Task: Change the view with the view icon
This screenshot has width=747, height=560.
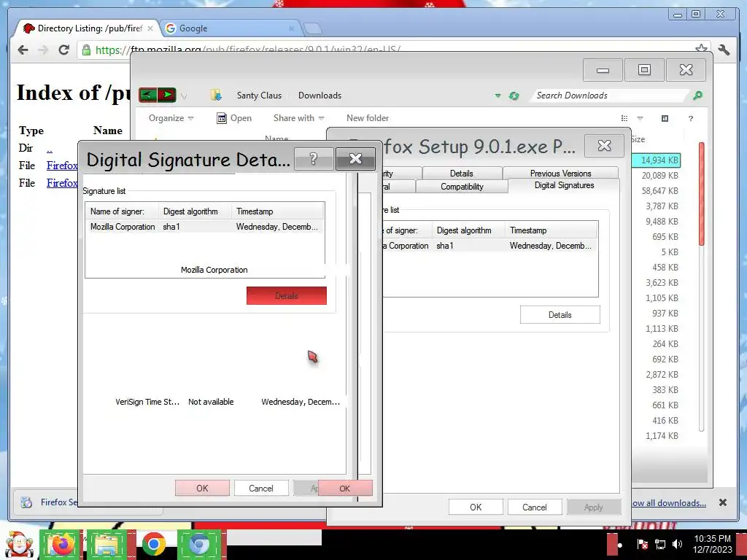Action: (x=624, y=119)
